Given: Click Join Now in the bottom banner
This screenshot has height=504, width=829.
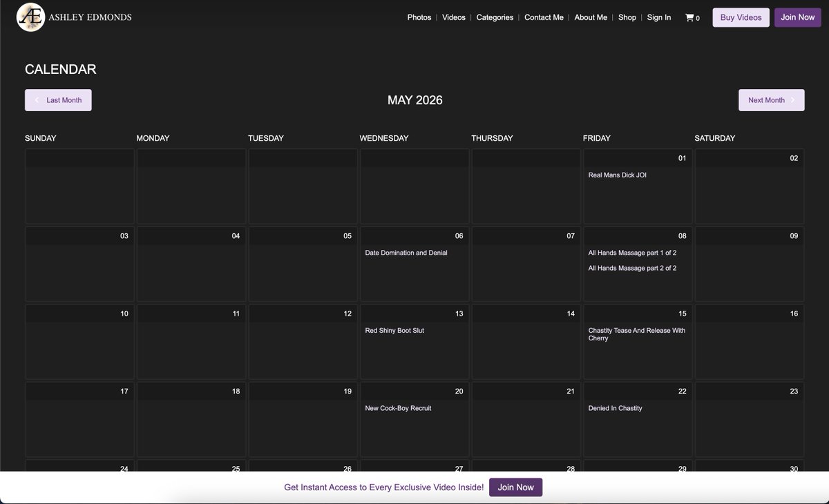Looking at the screenshot, I should [516, 487].
